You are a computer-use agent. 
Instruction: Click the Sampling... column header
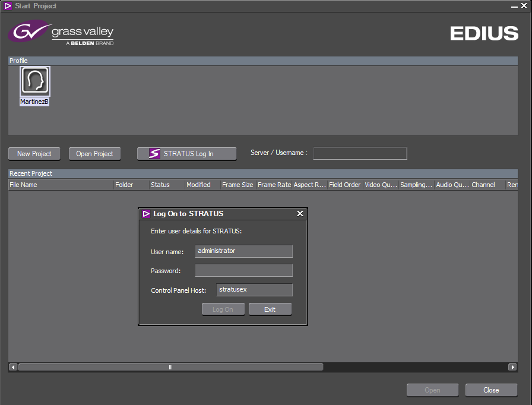(417, 185)
